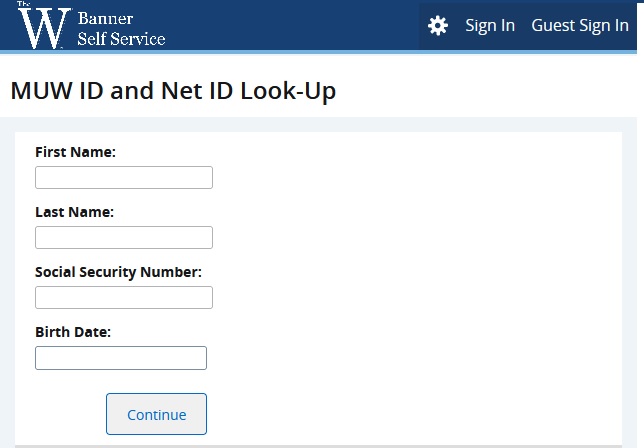Image resolution: width=644 pixels, height=448 pixels.
Task: Focus the First Name text box
Action: tap(124, 178)
